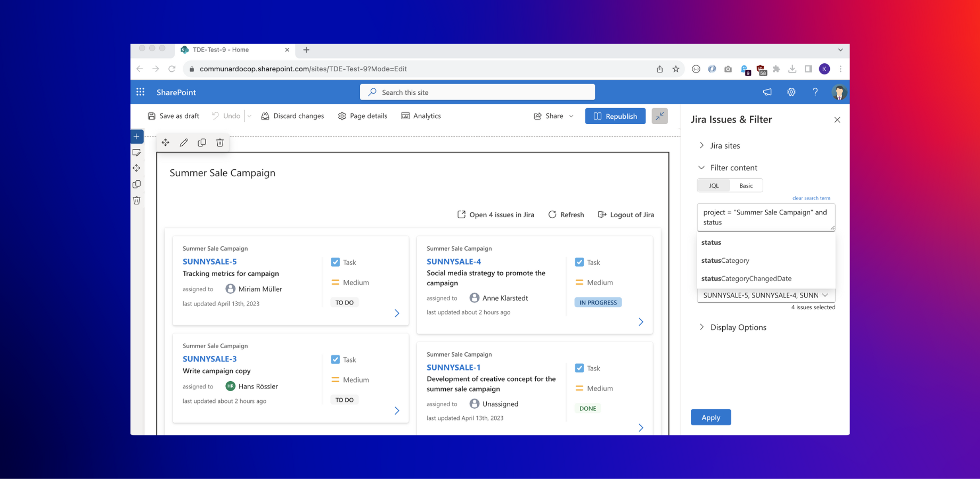The width and height of the screenshot is (980, 479).
Task: Click the move web part icon in floating toolbar
Action: [166, 143]
